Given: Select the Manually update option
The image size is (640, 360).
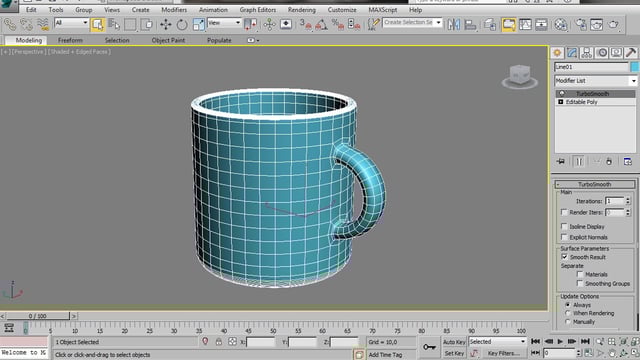Looking at the screenshot, I should point(567,322).
